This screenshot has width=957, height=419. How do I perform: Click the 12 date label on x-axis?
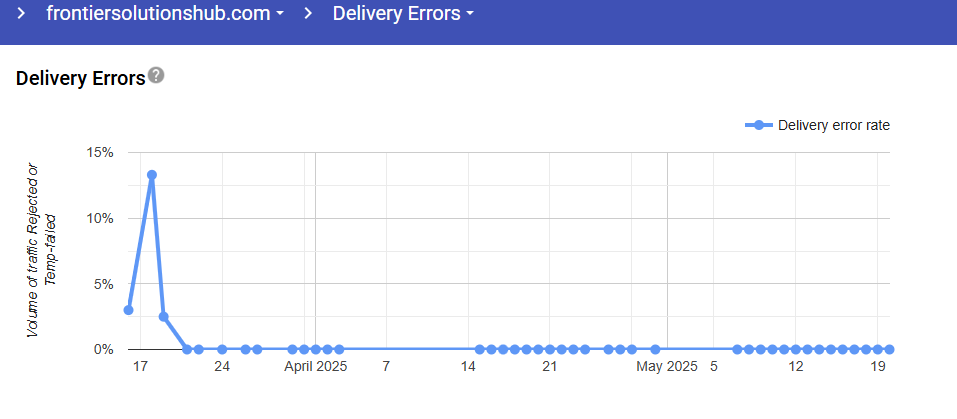point(795,367)
